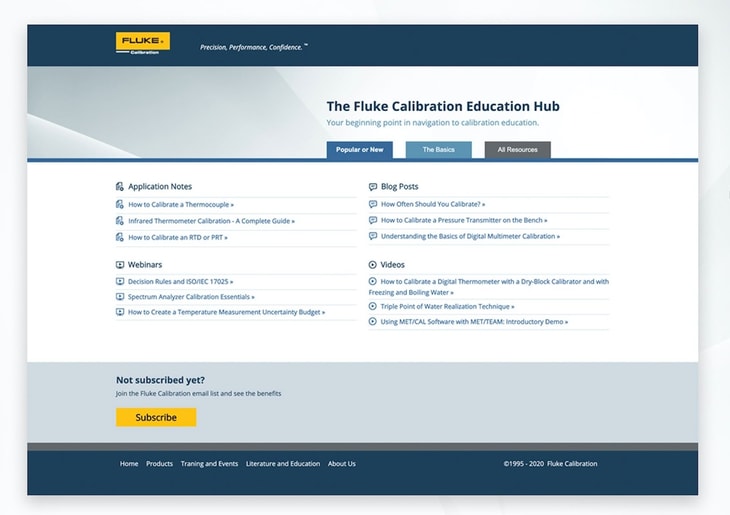Open Decision Rules and ISO/IEC 17025 webinar

[181, 282]
